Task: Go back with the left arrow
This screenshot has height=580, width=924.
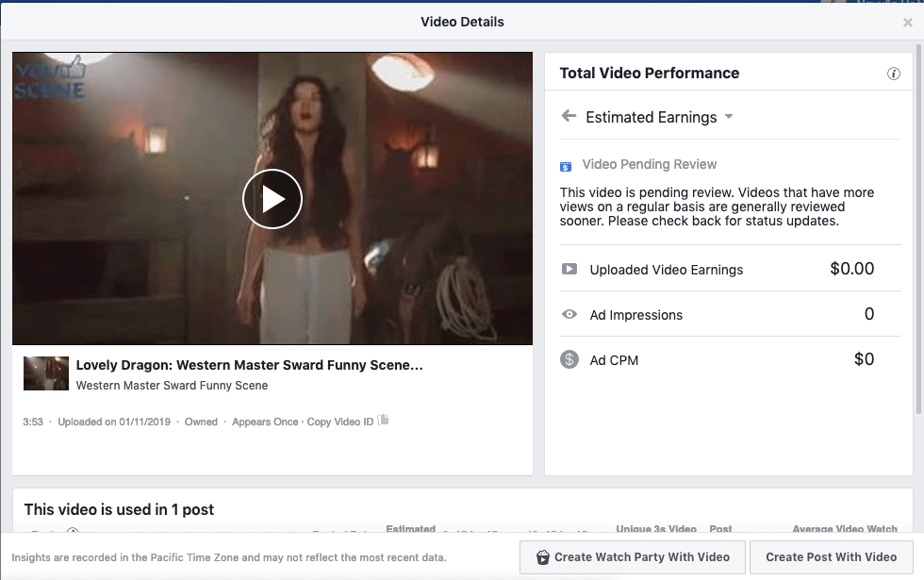Action: (569, 115)
